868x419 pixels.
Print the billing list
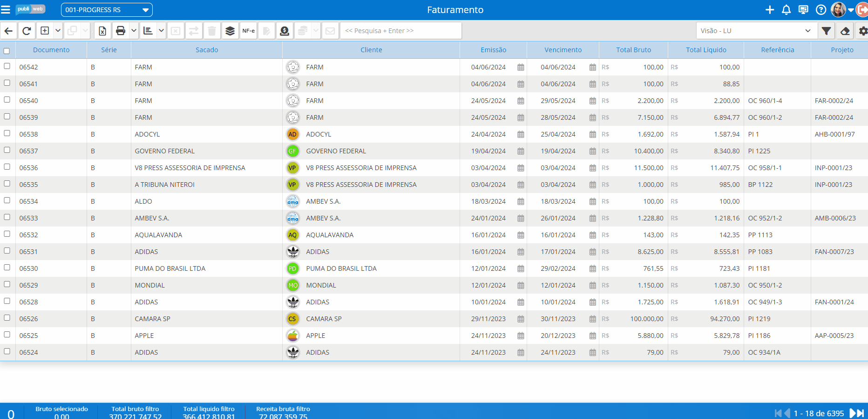pos(121,31)
